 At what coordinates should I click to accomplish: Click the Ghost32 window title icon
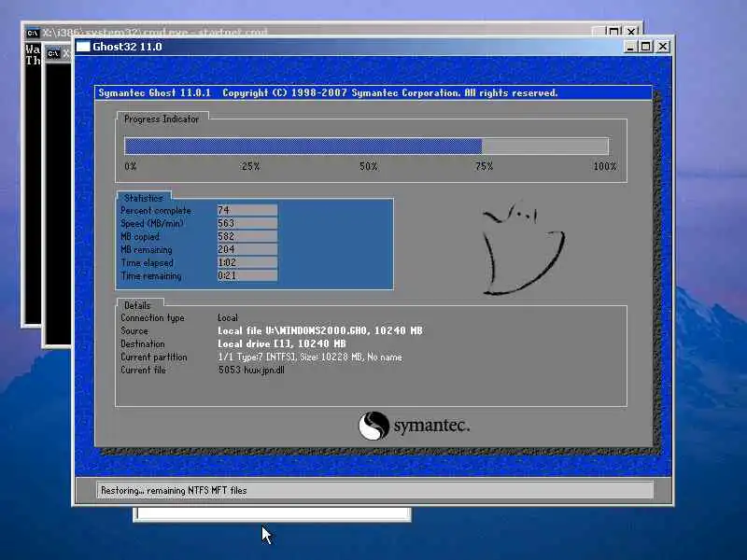[83, 47]
